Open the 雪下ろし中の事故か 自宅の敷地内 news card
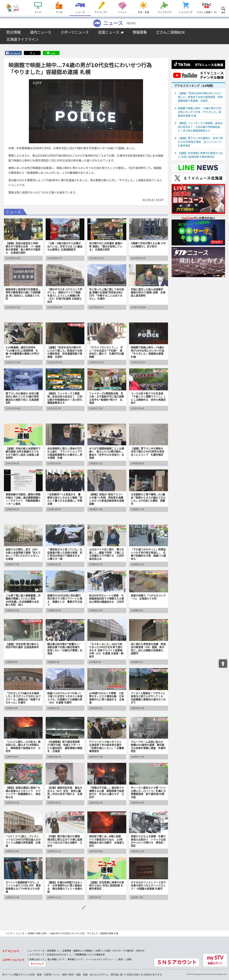Image resolution: width=229 pixels, height=980 pixels. point(23,389)
